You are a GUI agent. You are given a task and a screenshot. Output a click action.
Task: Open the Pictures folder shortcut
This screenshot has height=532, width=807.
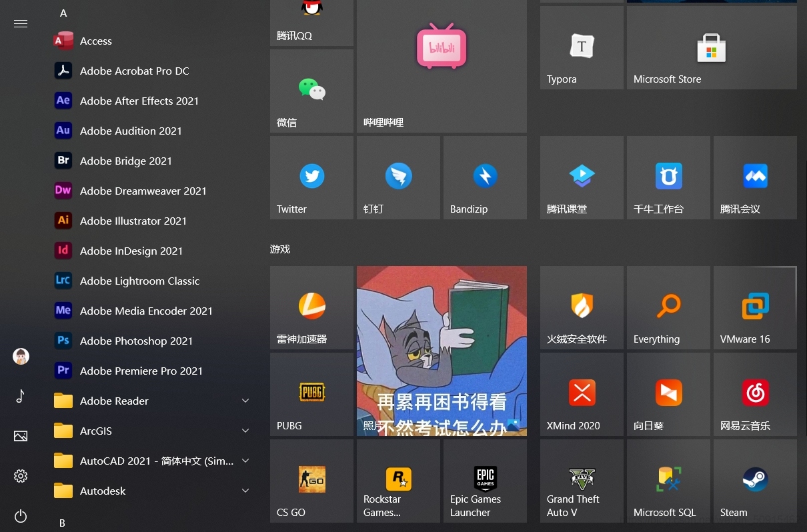[21, 436]
